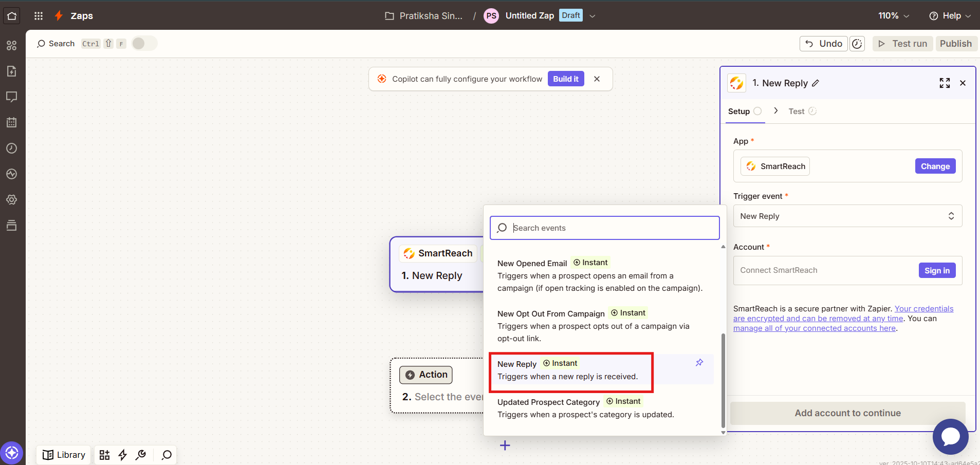
Task: Open the left sidebar calendar icon
Action: pos(12,122)
